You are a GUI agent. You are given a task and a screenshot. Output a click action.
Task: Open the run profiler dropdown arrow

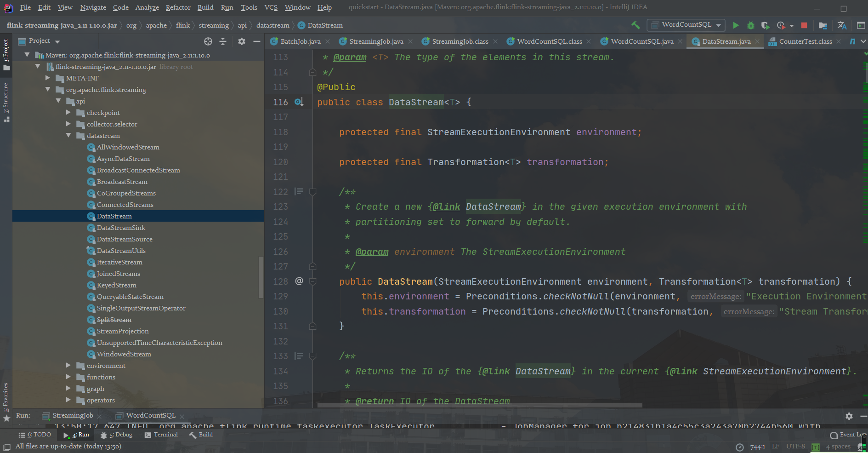(791, 26)
